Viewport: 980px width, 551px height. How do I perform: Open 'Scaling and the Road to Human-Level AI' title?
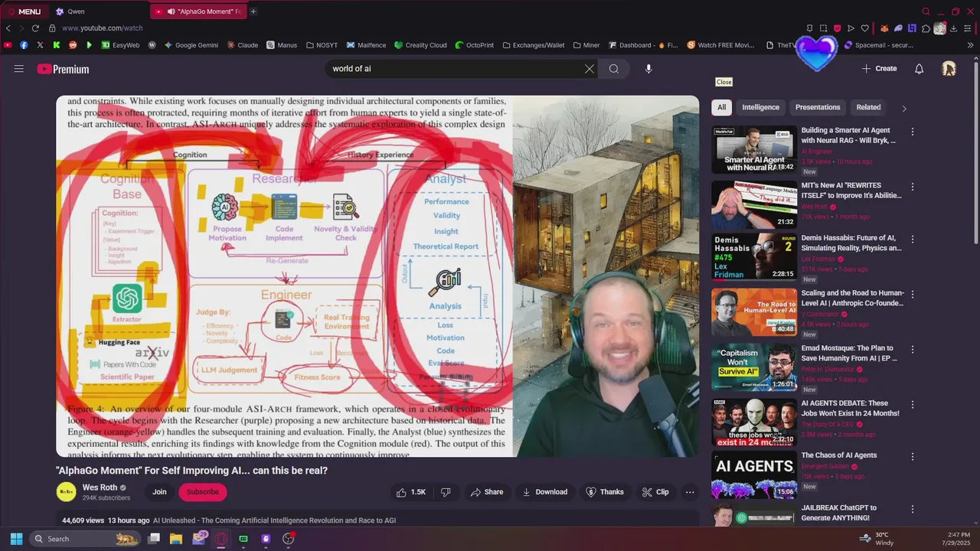852,298
